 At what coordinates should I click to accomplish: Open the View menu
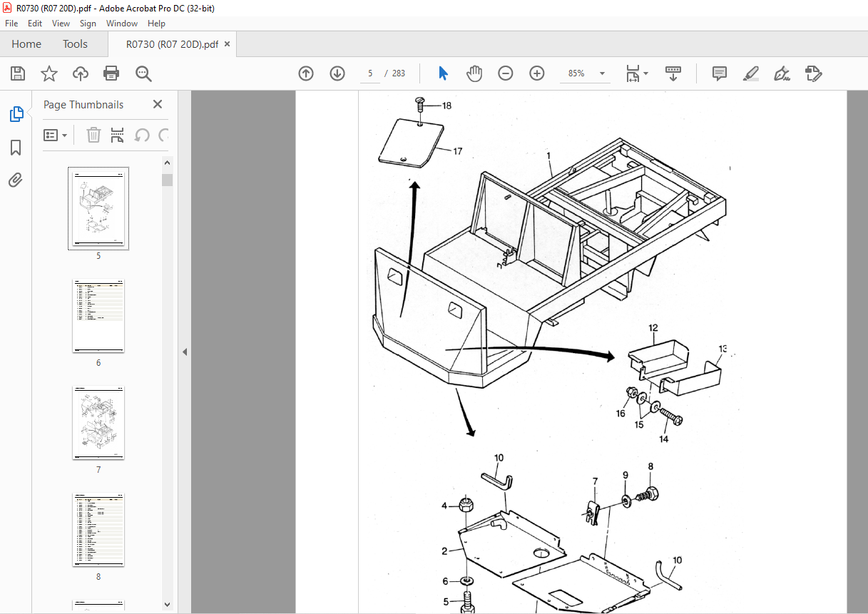(61, 24)
